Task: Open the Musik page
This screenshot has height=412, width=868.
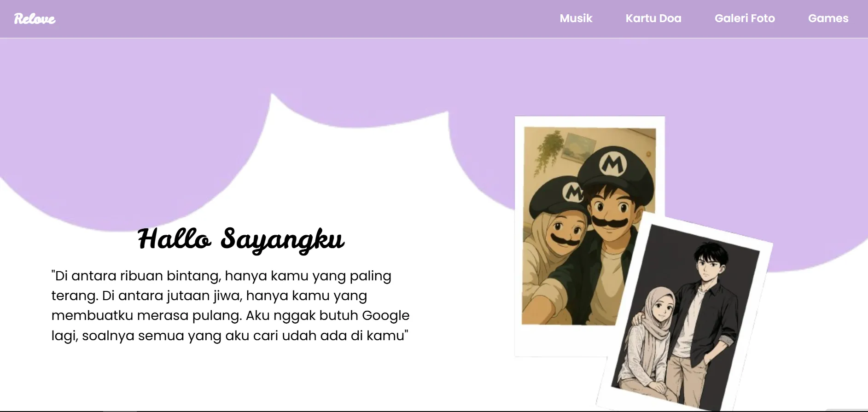Action: (576, 18)
